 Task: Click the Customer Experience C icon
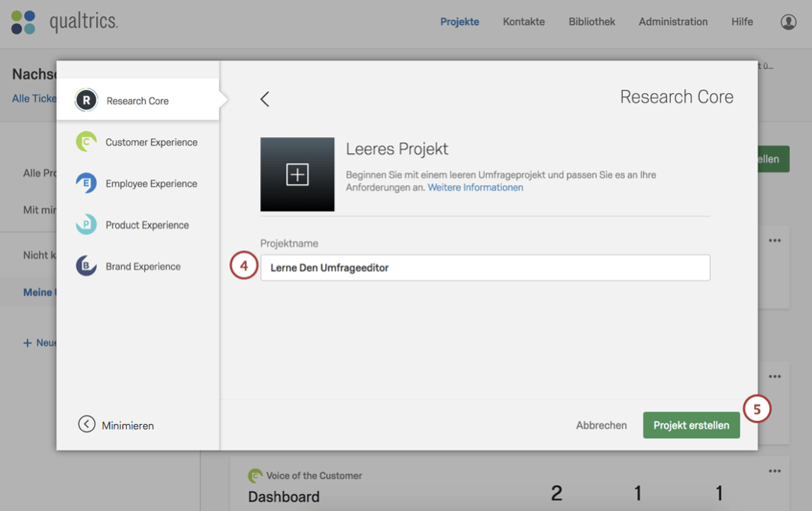pyautogui.click(x=86, y=142)
